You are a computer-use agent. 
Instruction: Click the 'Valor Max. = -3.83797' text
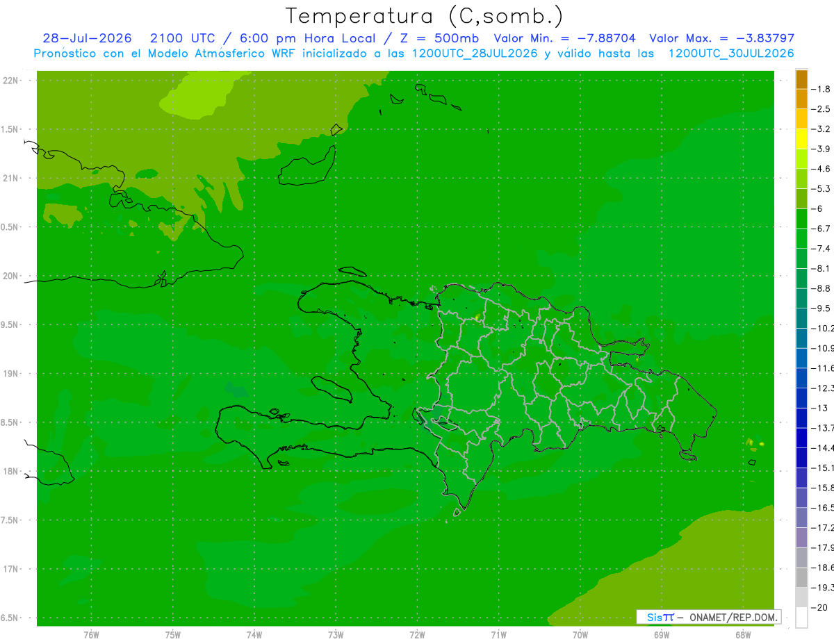click(721, 38)
